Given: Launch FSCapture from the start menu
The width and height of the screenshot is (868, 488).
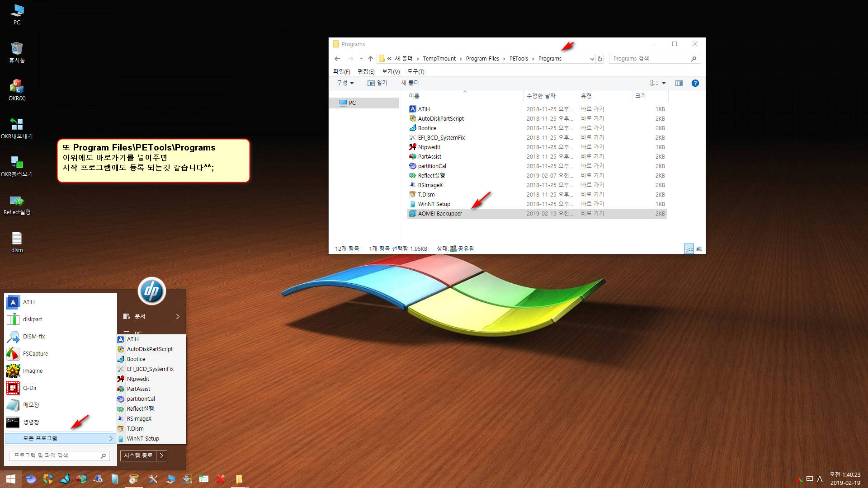Looking at the screenshot, I should pos(61,353).
